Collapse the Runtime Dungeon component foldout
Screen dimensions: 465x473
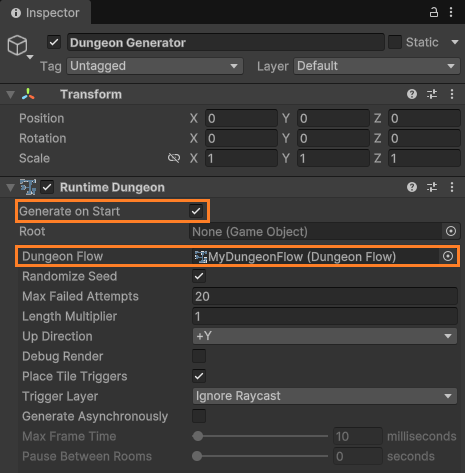(x=11, y=188)
